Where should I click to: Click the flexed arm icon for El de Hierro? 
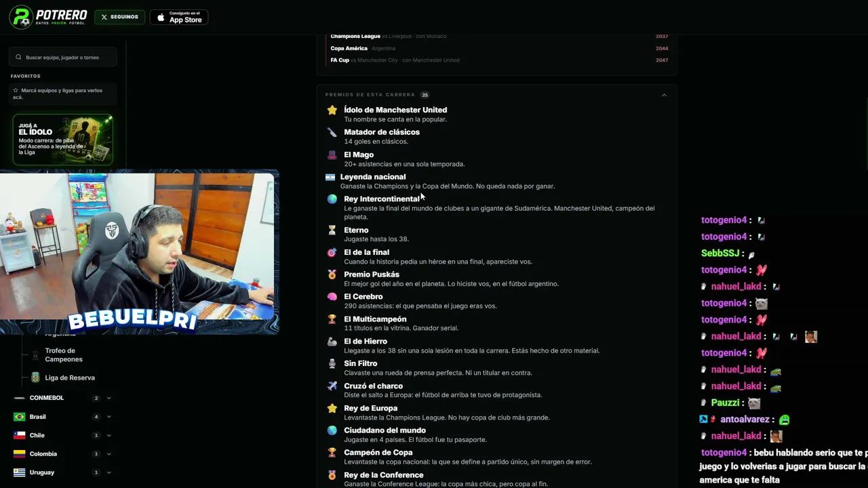[x=332, y=342]
